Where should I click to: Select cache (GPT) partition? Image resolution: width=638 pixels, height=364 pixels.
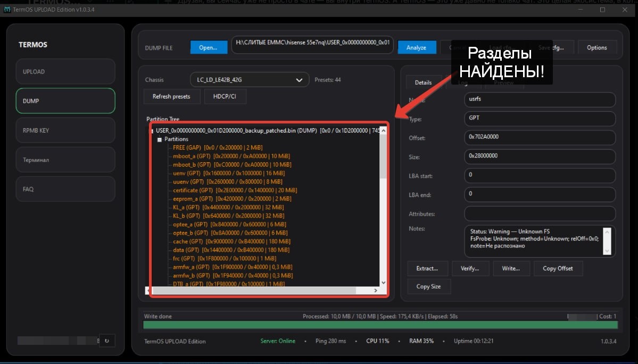pyautogui.click(x=231, y=242)
